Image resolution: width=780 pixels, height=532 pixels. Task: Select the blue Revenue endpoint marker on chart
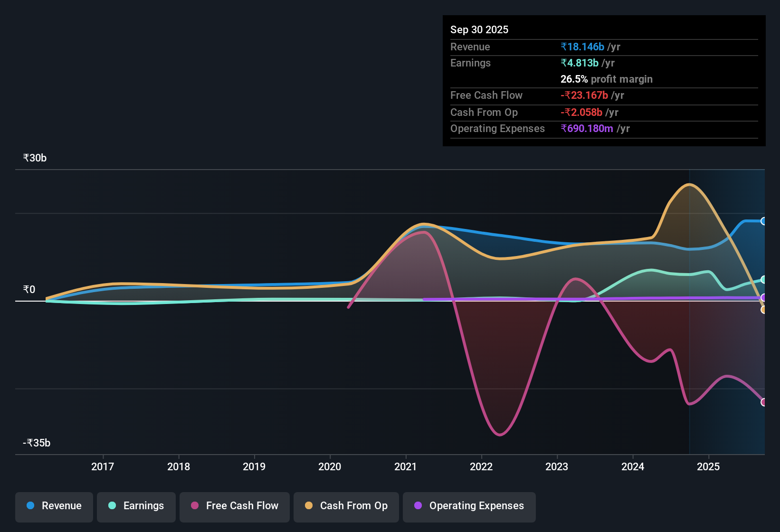763,221
